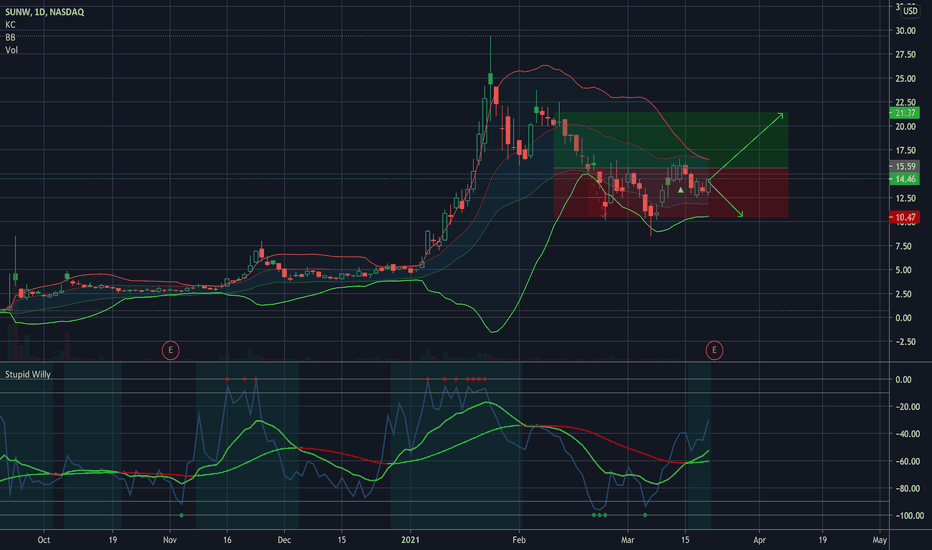Select the BB indicator label
Screen dimensions: 932x550
tap(10, 37)
